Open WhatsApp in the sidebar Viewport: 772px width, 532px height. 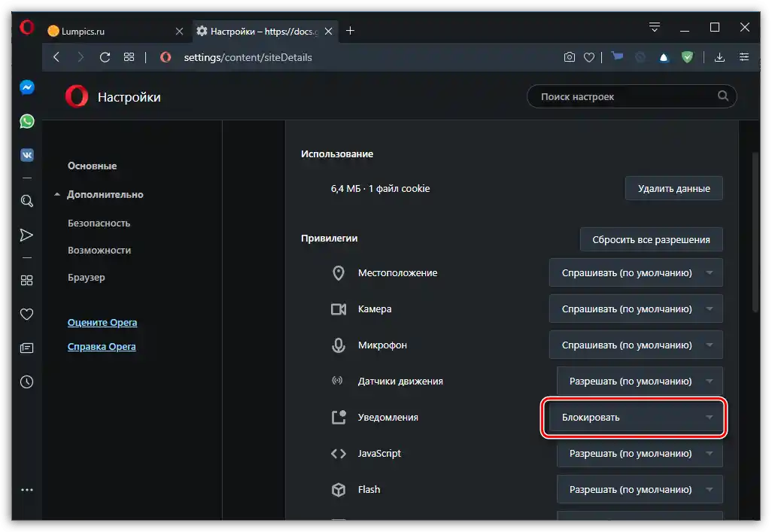(27, 121)
